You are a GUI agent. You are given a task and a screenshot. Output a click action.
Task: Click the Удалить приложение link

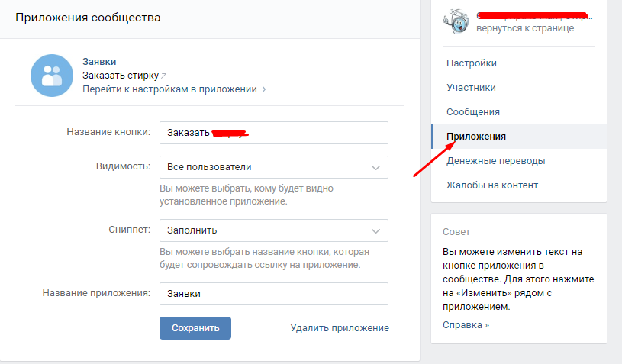pos(340,328)
